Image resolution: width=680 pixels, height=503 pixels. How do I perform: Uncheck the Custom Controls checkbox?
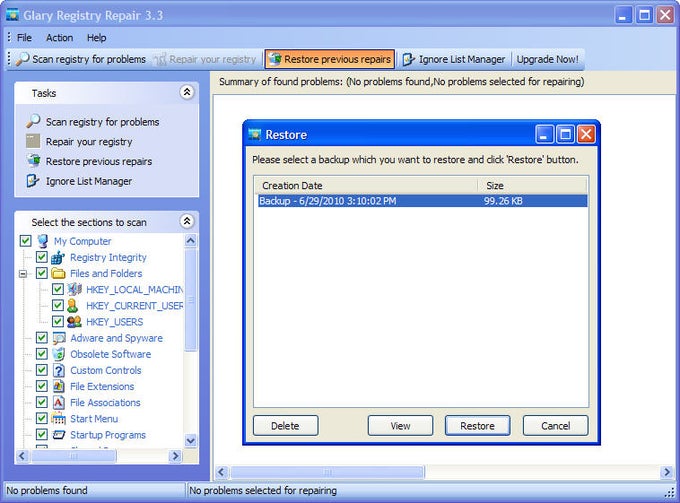42,370
